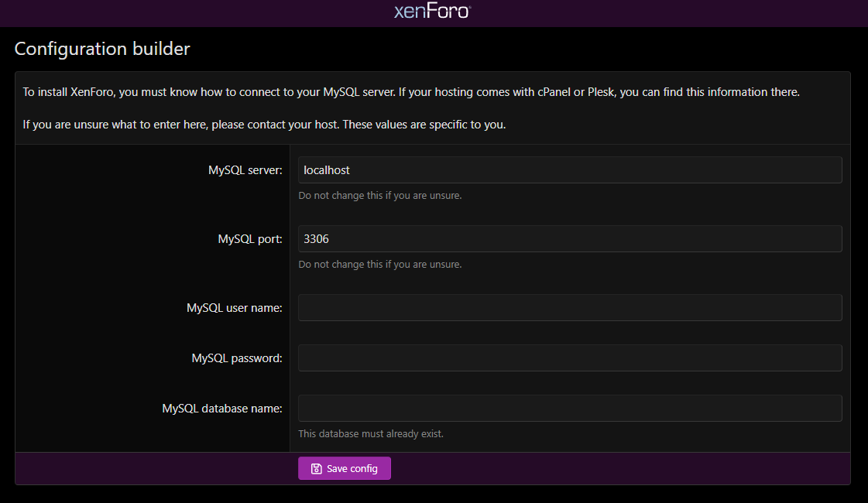Click the floppy disk icon on Save config
The image size is (868, 503).
pyautogui.click(x=316, y=469)
